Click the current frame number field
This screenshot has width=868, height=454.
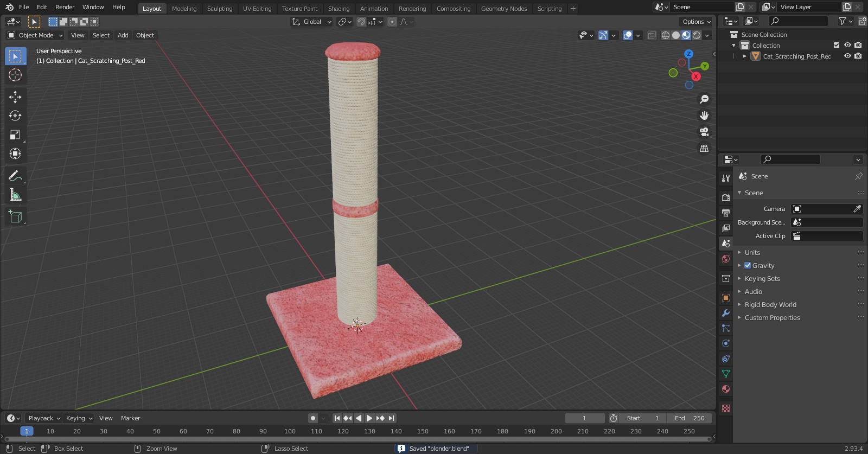click(x=585, y=418)
